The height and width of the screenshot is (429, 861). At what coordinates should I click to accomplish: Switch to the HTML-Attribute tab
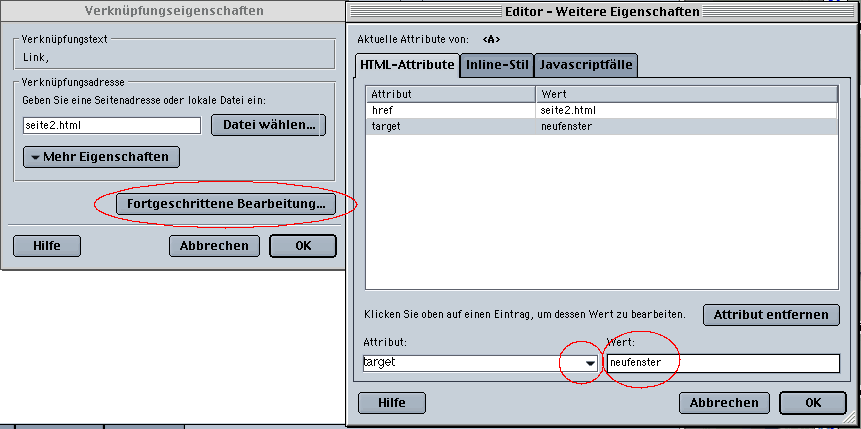click(407, 66)
